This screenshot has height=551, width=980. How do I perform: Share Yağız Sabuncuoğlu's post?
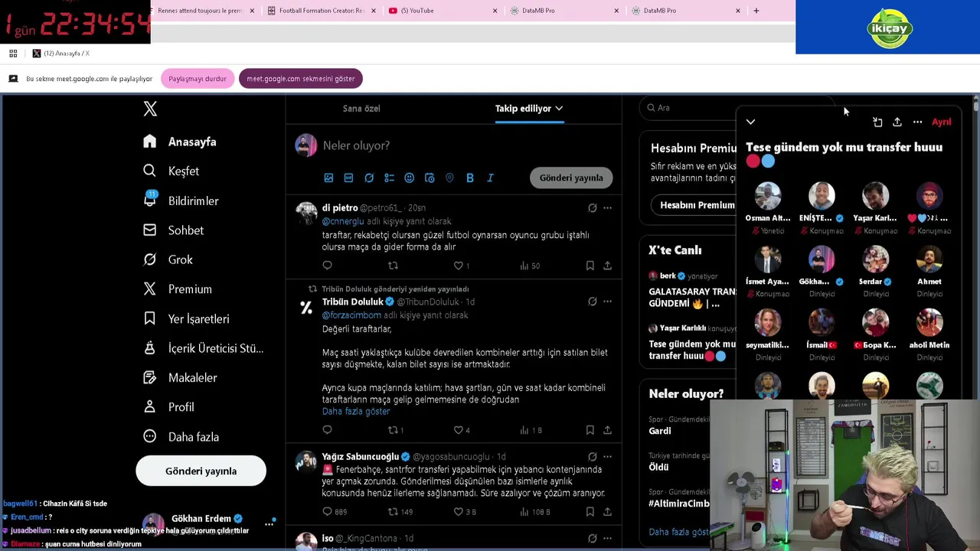(607, 511)
